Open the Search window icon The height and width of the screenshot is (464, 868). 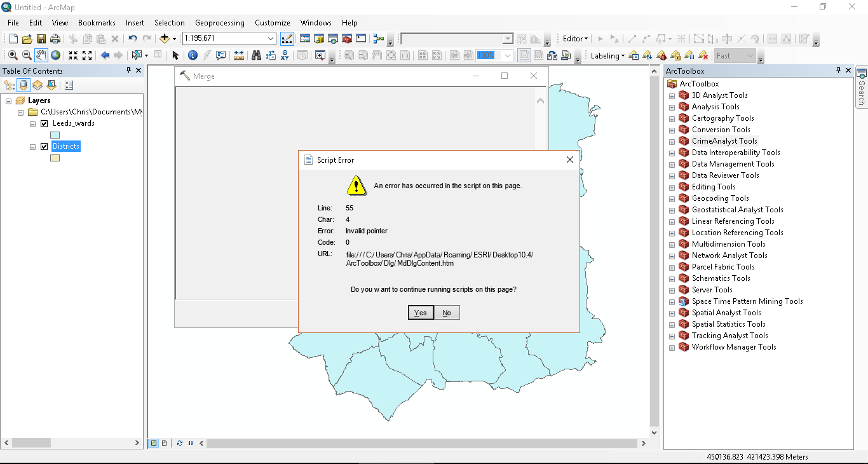tap(332, 39)
